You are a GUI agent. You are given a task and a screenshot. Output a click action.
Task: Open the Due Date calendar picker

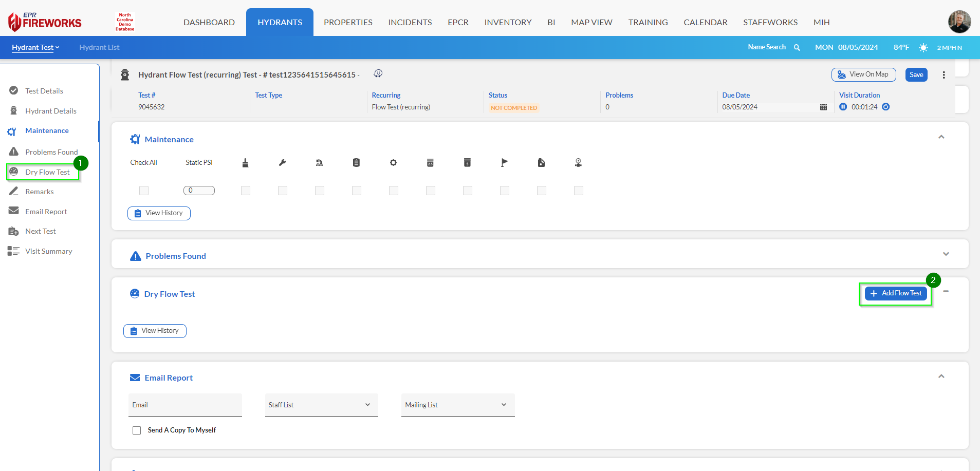pos(823,107)
